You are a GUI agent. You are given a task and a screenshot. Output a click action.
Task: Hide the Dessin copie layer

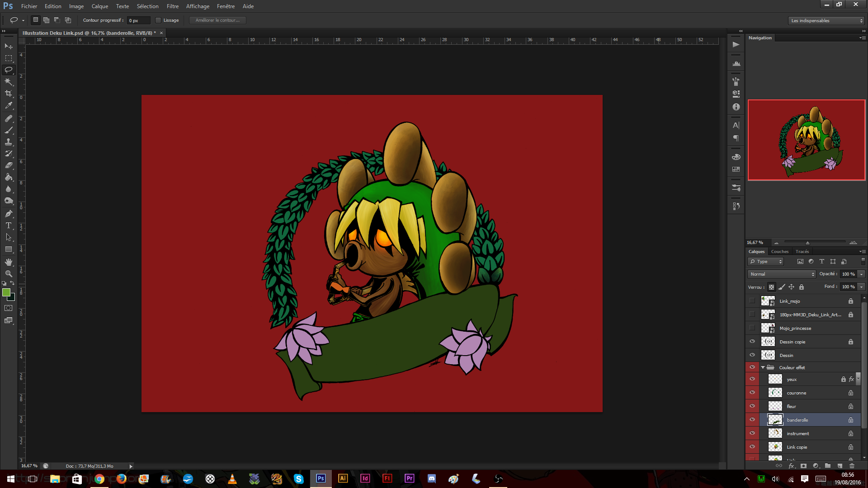click(x=752, y=341)
